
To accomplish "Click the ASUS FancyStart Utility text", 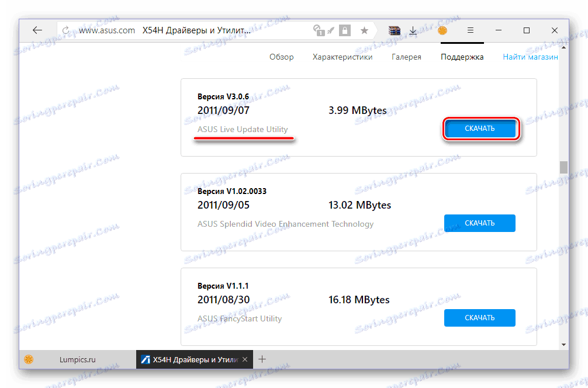I will pos(240,318).
